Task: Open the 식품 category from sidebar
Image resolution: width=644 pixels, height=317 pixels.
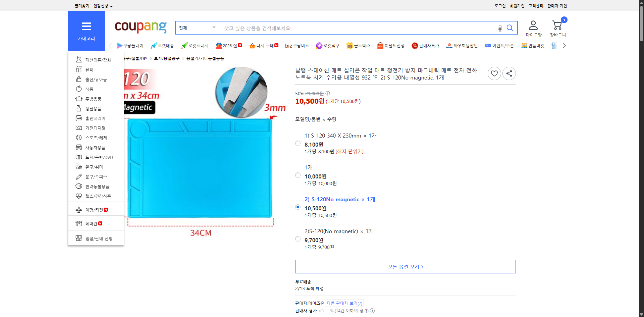Action: (x=89, y=89)
